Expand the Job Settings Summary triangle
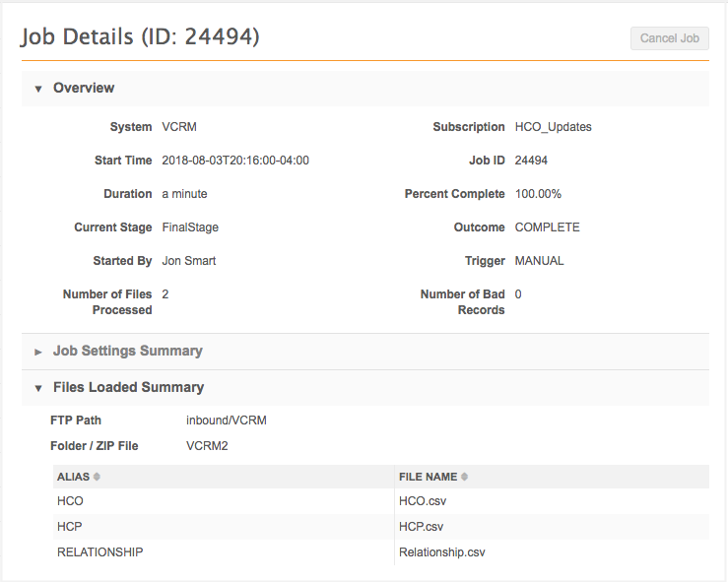Viewport: 728px width, 582px height. pyautogui.click(x=38, y=352)
